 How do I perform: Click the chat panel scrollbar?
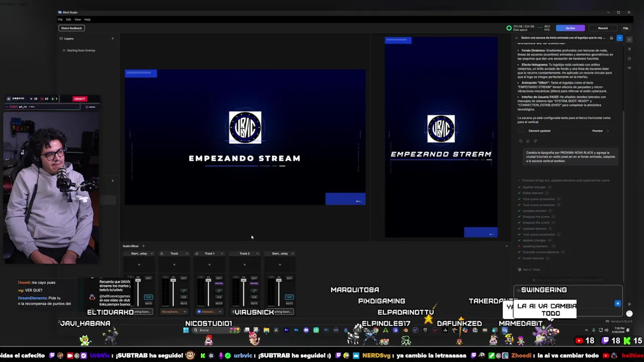[624, 196]
